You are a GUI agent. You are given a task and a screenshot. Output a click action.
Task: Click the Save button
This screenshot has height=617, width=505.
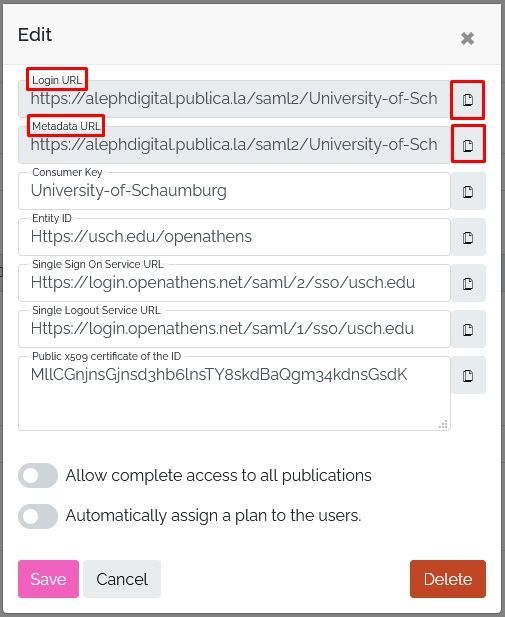[48, 579]
